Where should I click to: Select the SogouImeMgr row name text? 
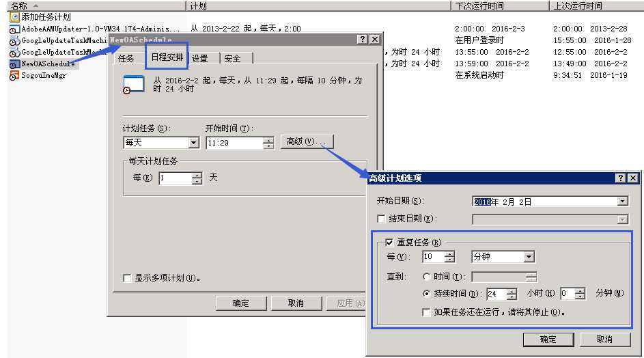point(44,76)
